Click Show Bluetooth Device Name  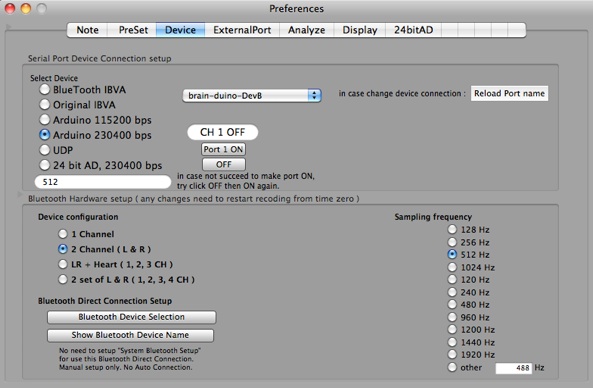[x=130, y=335]
